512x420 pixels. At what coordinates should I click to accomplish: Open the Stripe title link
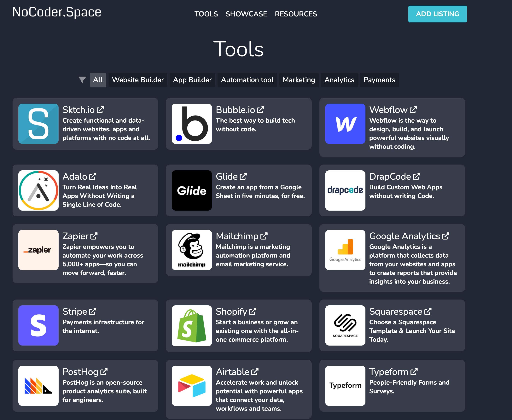click(x=75, y=311)
